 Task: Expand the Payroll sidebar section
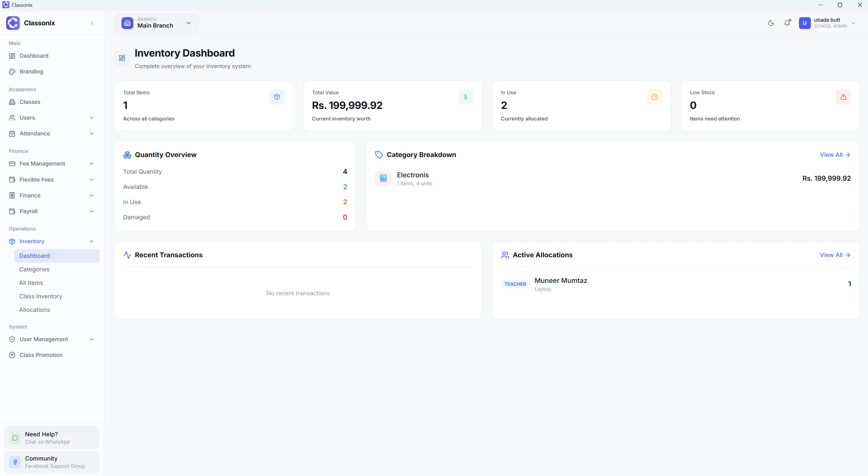[x=52, y=211]
